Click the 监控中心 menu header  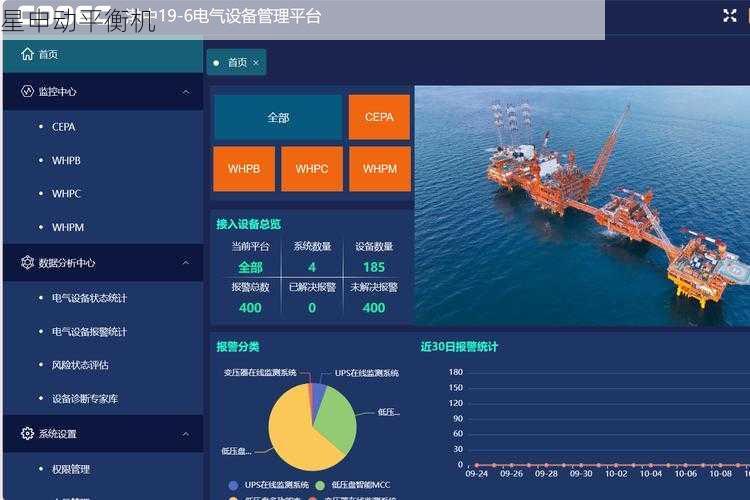[103, 91]
